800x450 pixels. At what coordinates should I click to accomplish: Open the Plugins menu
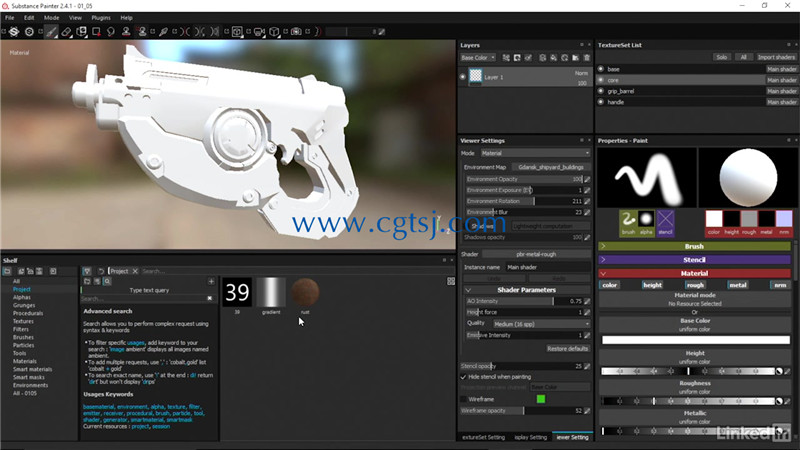point(101,17)
